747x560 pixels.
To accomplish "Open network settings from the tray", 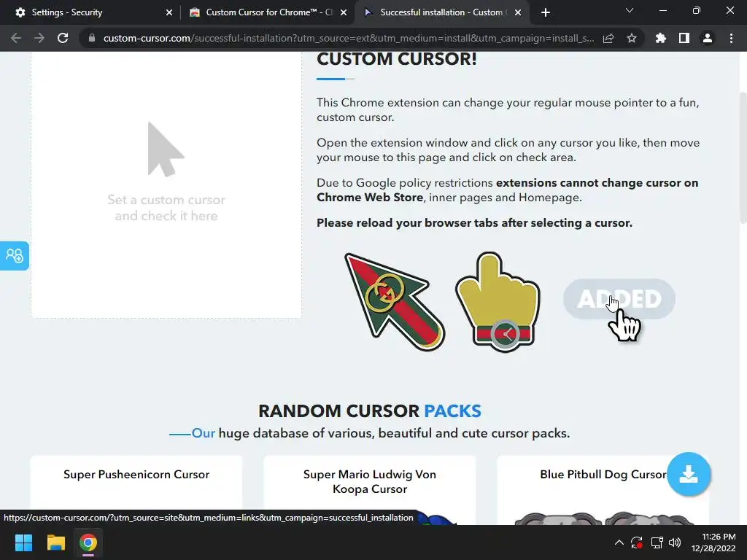I will [657, 542].
